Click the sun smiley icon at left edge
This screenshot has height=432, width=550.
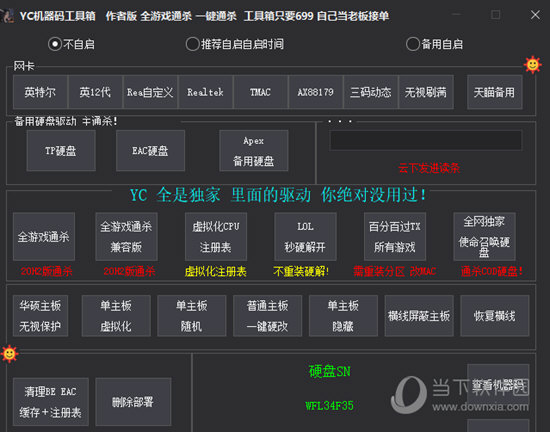click(9, 353)
